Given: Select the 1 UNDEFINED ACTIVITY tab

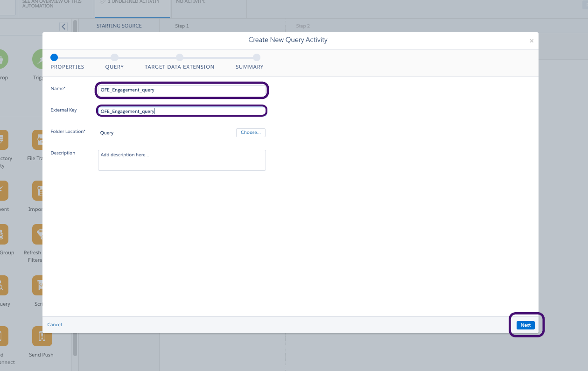Looking at the screenshot, I should (x=132, y=4).
